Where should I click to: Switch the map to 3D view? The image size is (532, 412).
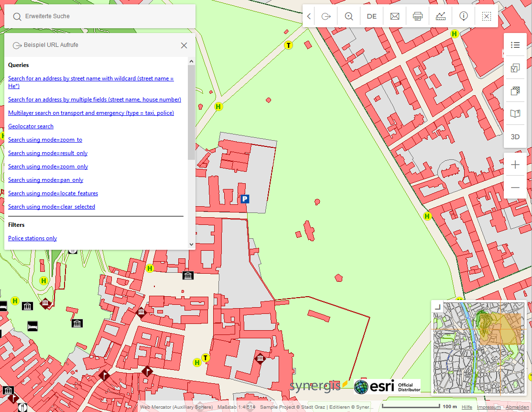click(515, 137)
